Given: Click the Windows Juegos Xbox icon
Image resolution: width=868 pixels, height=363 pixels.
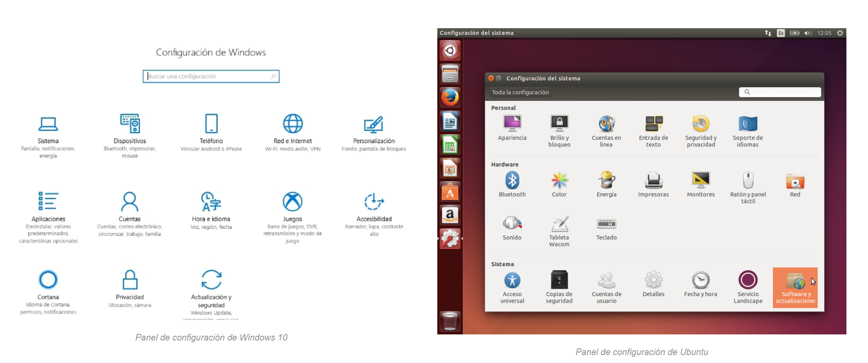Looking at the screenshot, I should (292, 202).
